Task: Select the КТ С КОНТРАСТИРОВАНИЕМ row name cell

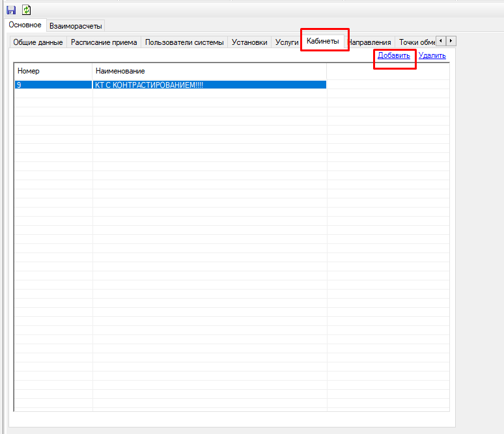Action: click(x=209, y=85)
